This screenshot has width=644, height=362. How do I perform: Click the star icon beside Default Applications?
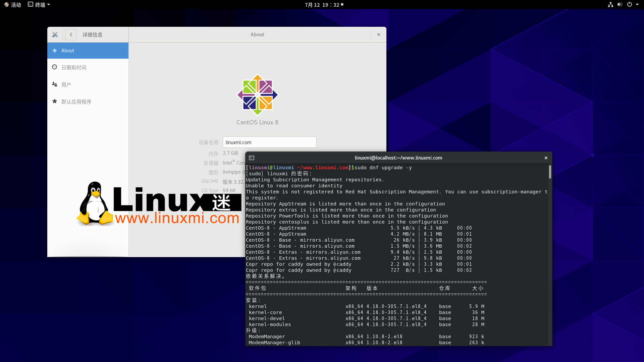click(x=55, y=101)
